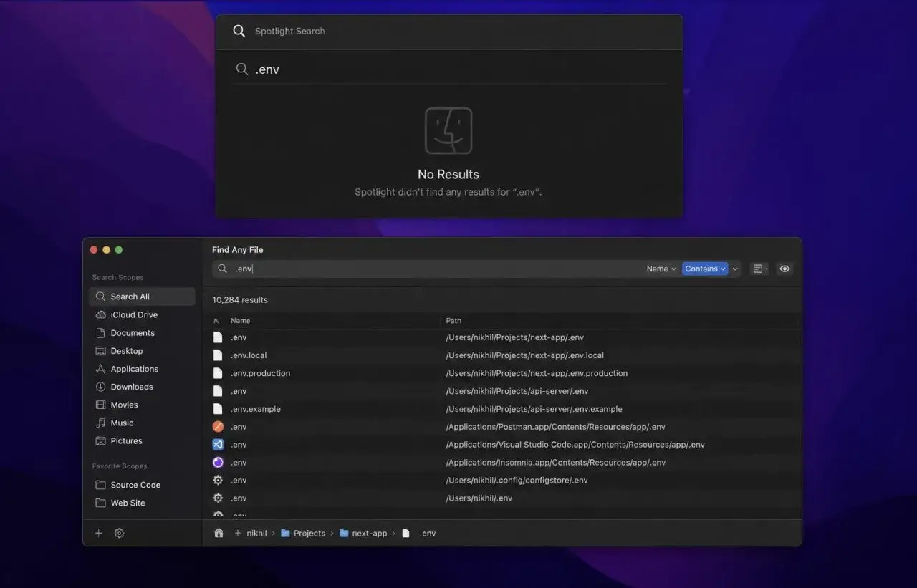Open the Contains match dropdown

click(x=705, y=269)
